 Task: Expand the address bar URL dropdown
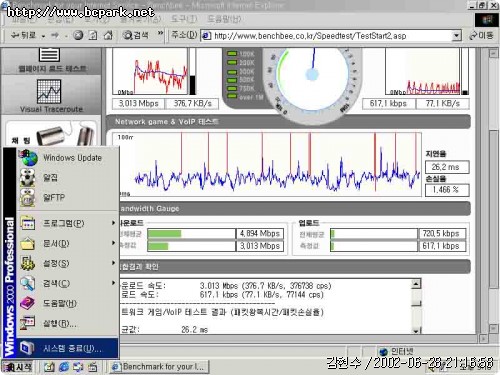point(457,36)
